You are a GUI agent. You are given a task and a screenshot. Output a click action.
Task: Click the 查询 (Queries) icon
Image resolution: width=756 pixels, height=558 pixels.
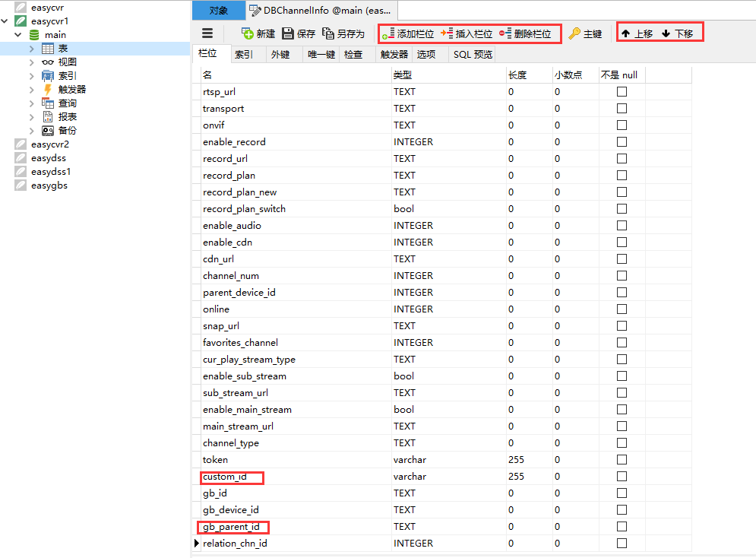click(48, 103)
